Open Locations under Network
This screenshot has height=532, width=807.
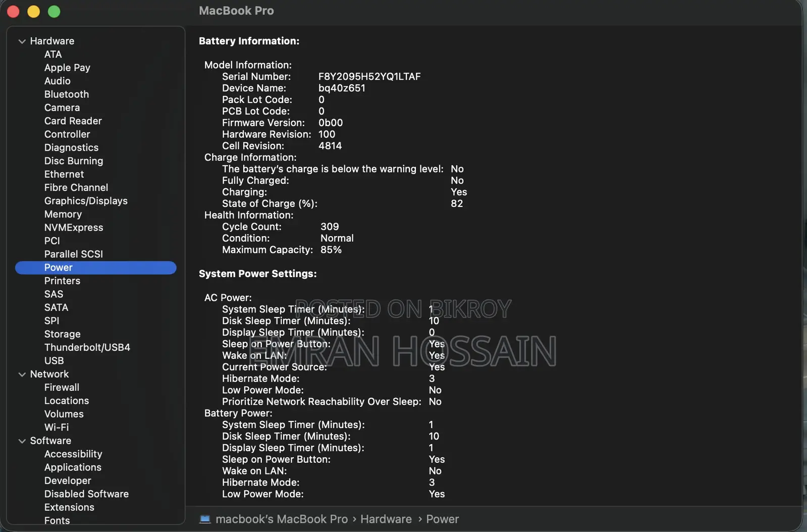67,401
